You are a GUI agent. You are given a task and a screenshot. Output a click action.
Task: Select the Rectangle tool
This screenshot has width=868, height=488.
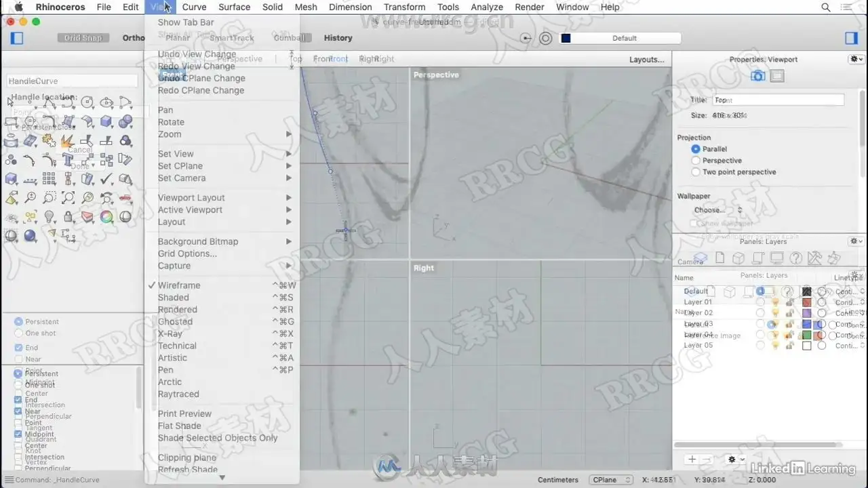(11, 122)
